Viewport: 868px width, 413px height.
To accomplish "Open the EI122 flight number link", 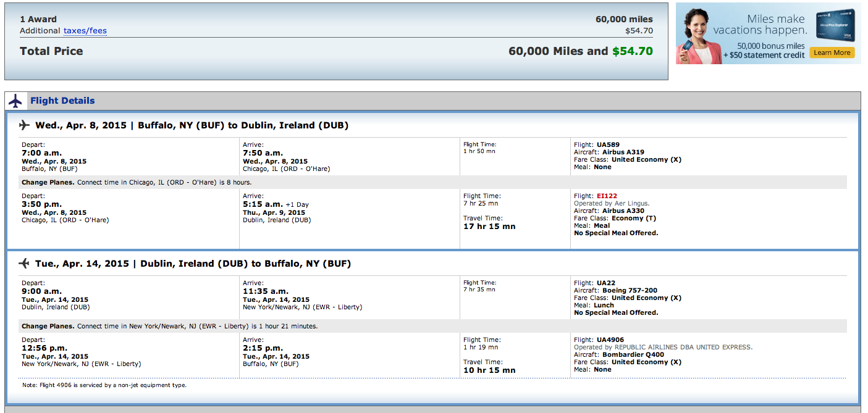I will [x=607, y=196].
